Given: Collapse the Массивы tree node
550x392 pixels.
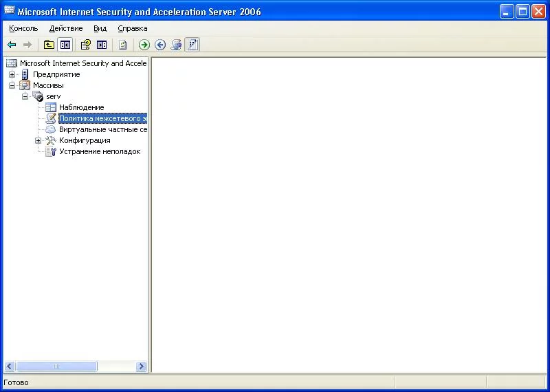Looking at the screenshot, I should point(12,85).
